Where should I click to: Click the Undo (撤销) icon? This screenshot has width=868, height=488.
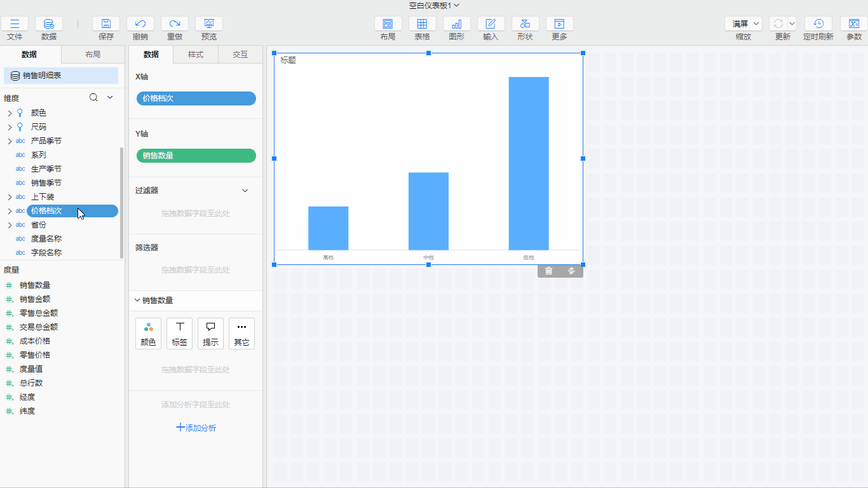[x=140, y=24]
